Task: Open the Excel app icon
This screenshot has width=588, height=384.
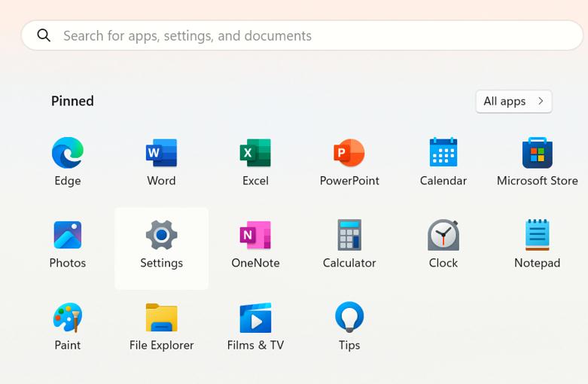Action: (x=255, y=154)
